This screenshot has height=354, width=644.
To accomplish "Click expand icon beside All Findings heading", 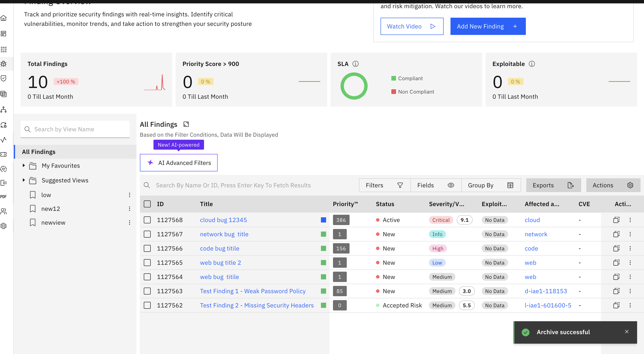I will click(x=186, y=124).
